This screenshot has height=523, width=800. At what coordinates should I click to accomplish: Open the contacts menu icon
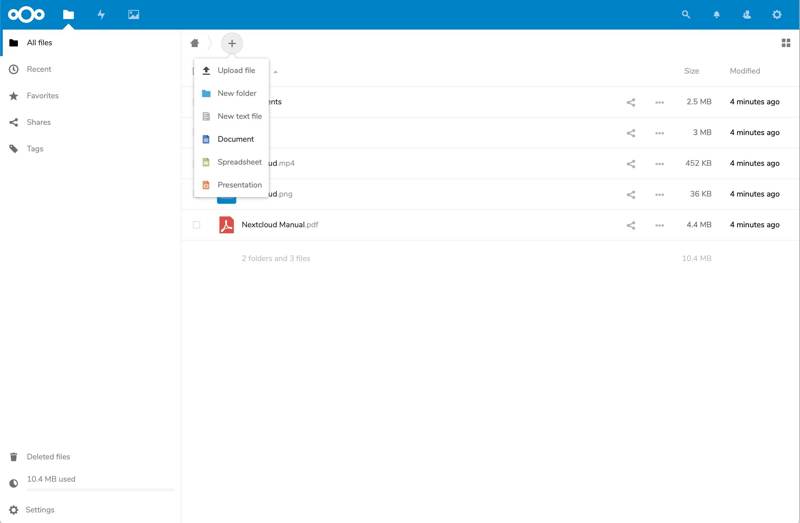[x=747, y=14]
